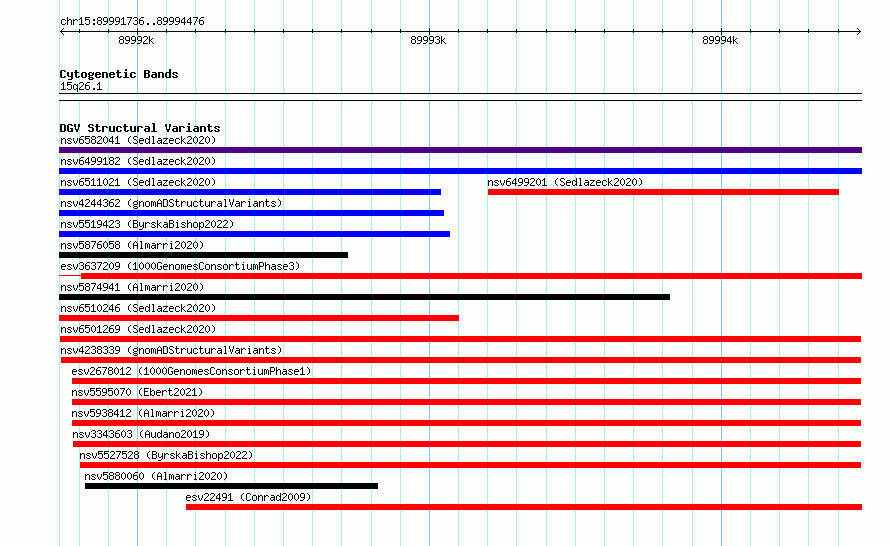Open nsv5938412 (Almarri2020) label
Screen dimensions: 890x546
point(143,413)
